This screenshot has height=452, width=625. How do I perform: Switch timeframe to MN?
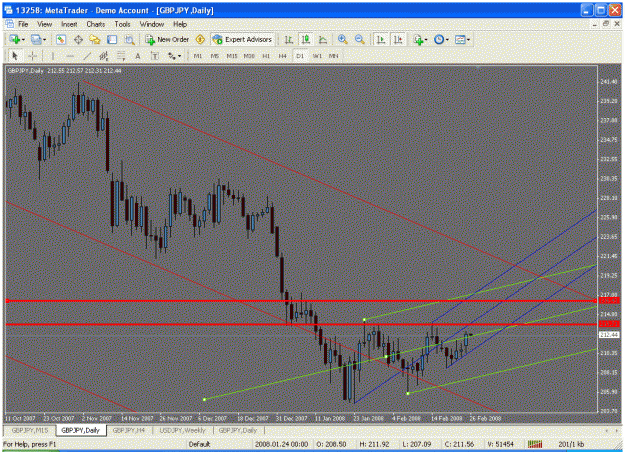coord(334,56)
